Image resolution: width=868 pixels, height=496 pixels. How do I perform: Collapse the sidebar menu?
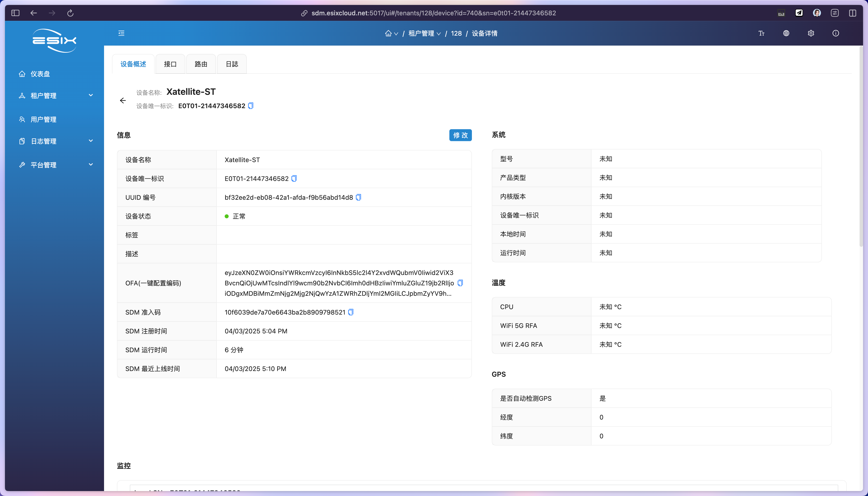(x=121, y=33)
